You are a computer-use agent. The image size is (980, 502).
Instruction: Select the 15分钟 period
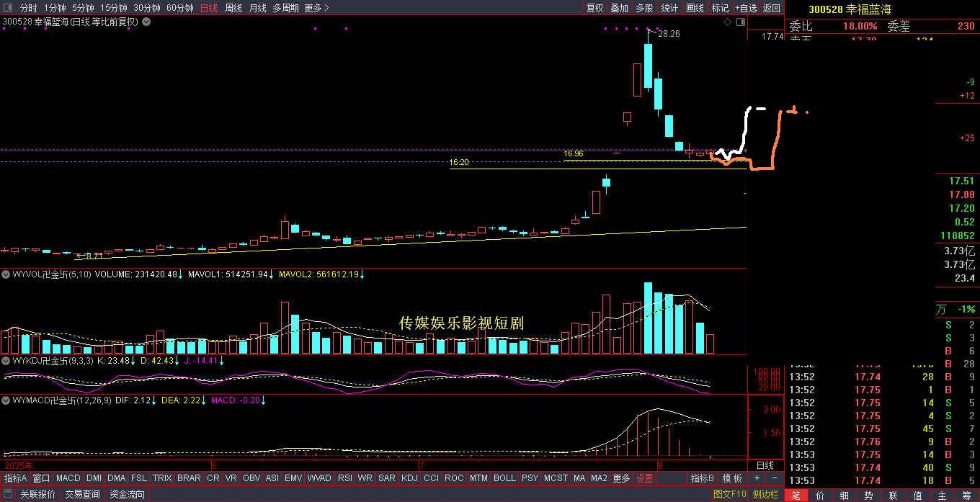coord(113,8)
